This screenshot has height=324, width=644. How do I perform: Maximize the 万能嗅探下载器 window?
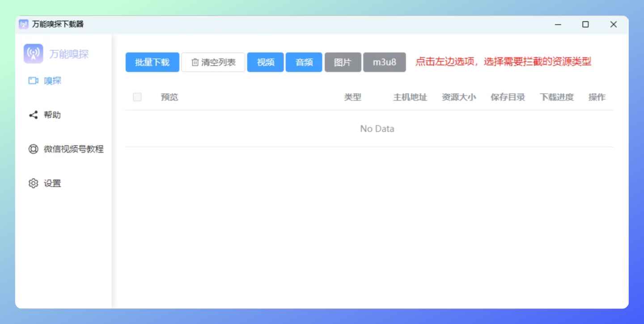click(x=585, y=25)
